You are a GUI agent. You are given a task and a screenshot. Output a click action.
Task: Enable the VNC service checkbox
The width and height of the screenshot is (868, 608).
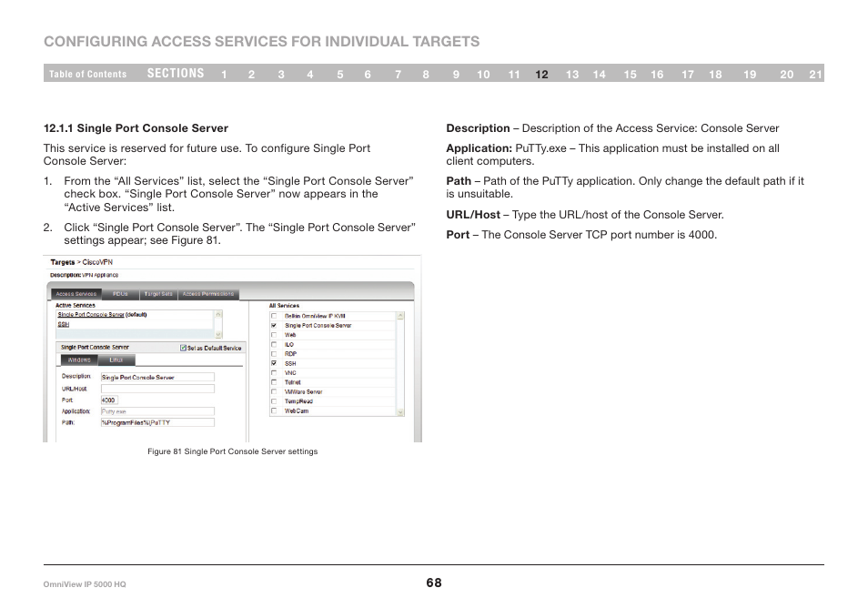(x=274, y=372)
